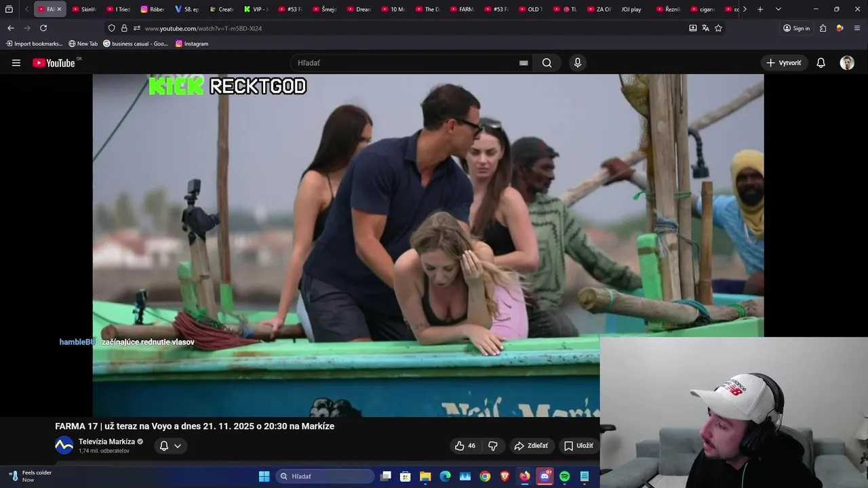The image size is (868, 488).
Task: Like the FARMA 17 video
Action: coord(465,445)
